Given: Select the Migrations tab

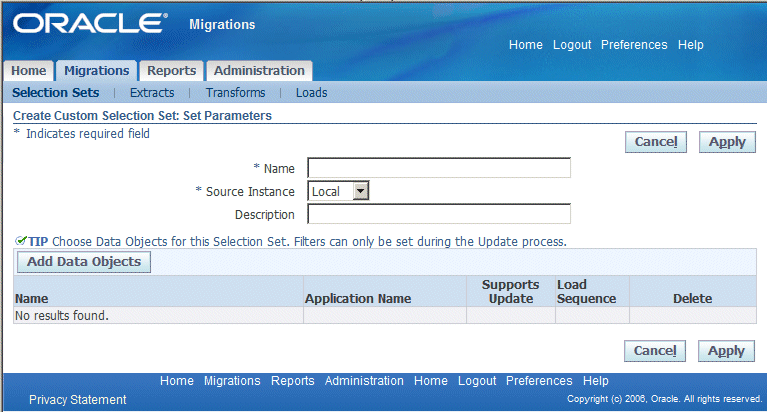Looking at the screenshot, I should 96,70.
